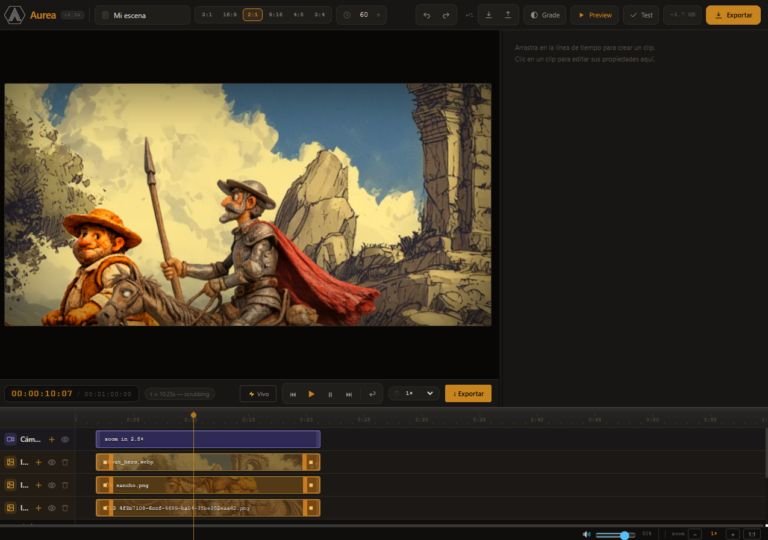Viewport: 768px width, 540px height.
Task: Select the 4:5 aspect ratio
Action: click(x=298, y=15)
